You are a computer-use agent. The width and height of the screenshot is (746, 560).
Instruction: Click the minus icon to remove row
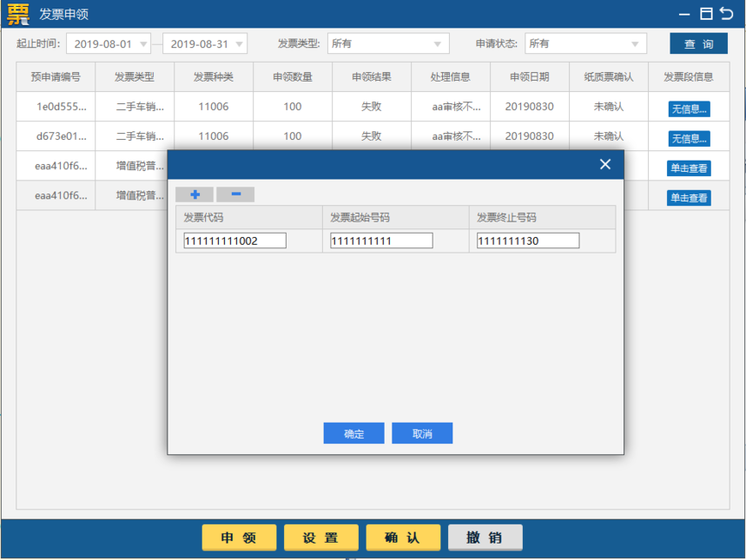tap(235, 194)
